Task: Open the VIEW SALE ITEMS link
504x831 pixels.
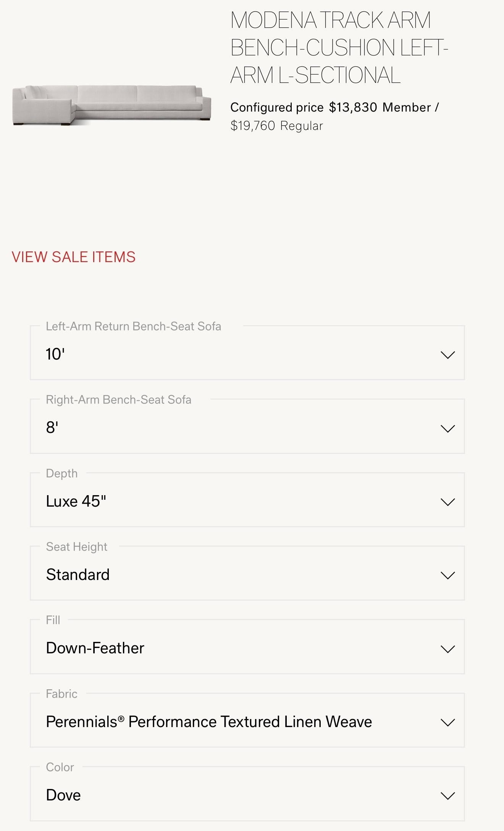Action: [x=74, y=257]
